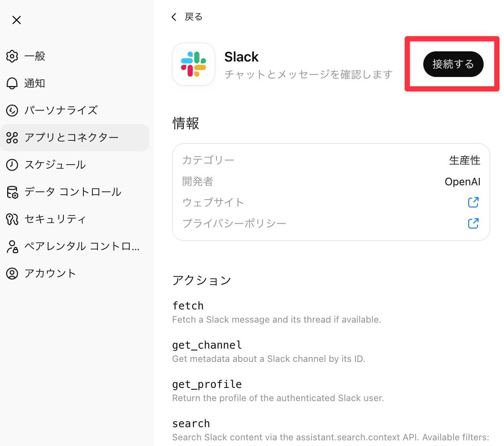This screenshot has height=446, width=504.
Task: Select the get_channel action entry
Action: click(x=207, y=345)
